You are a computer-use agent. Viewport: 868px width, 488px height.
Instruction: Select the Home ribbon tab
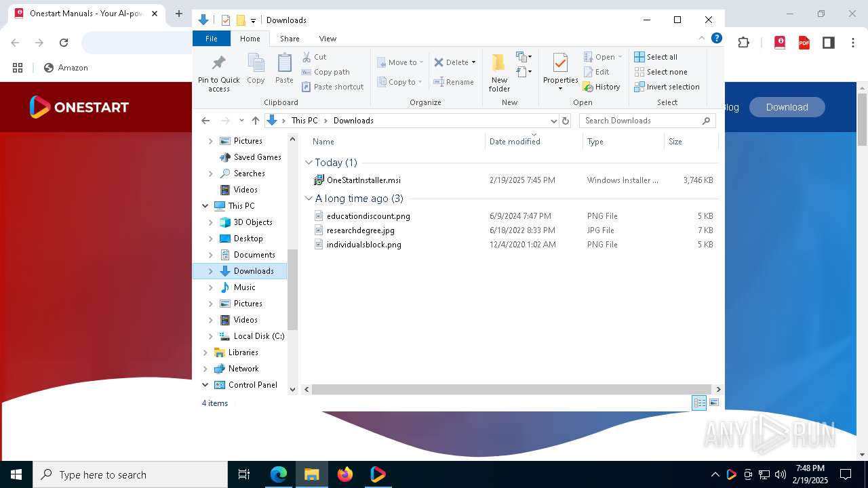tap(250, 39)
